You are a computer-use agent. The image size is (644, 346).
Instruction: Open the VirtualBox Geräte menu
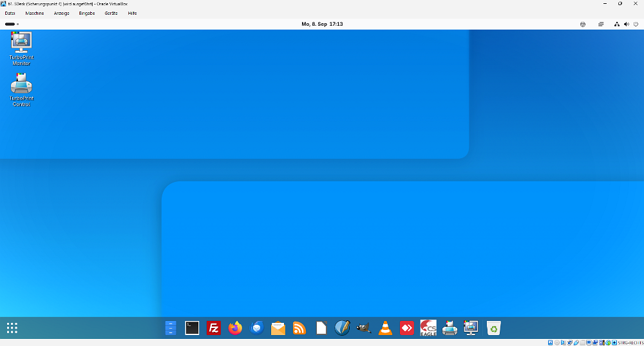point(111,13)
